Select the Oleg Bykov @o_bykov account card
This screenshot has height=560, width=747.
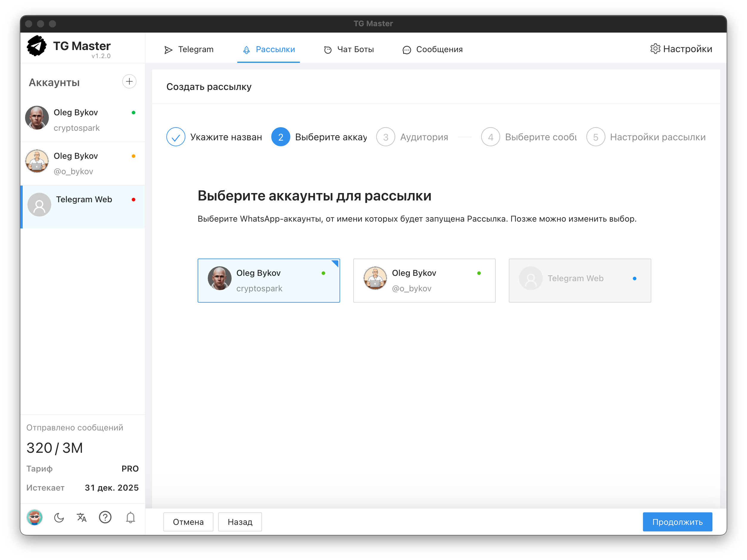[424, 281]
